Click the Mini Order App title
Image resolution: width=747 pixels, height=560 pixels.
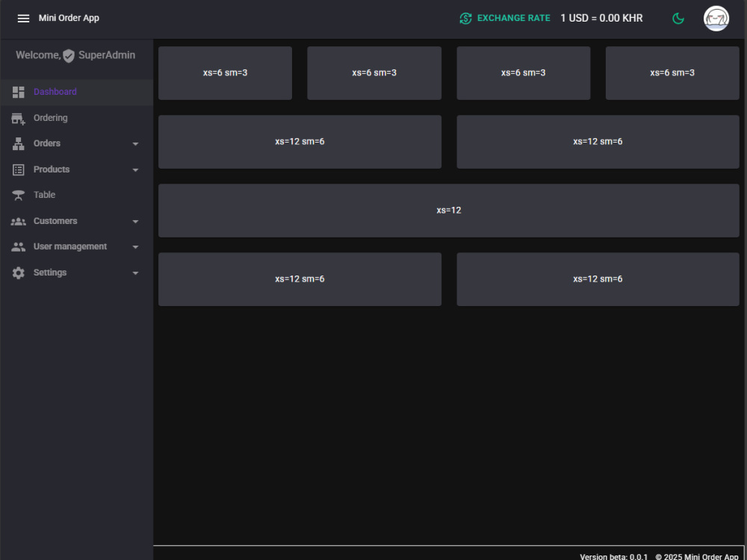[x=69, y=18]
